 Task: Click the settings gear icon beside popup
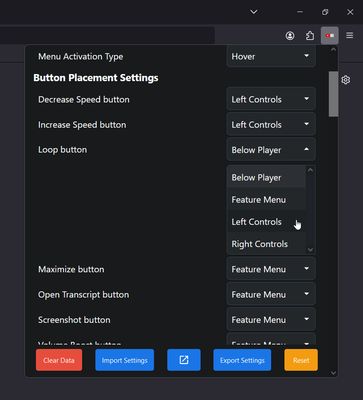(346, 80)
